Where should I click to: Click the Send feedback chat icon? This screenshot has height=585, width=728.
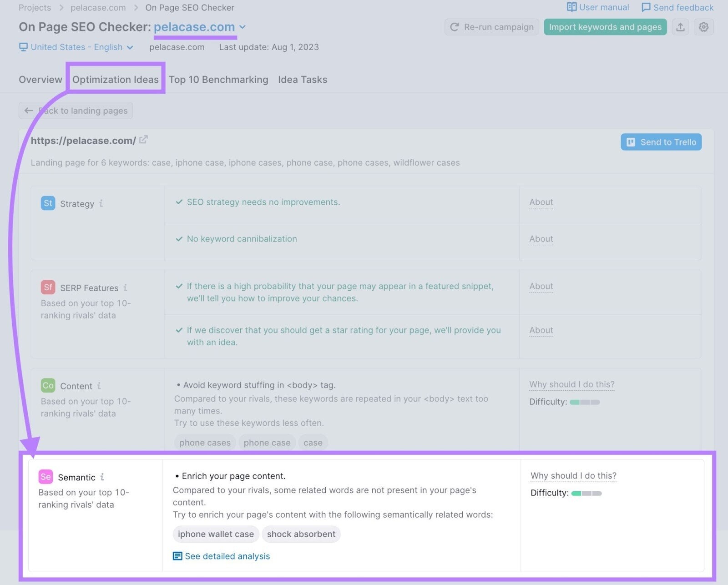pyautogui.click(x=646, y=7)
